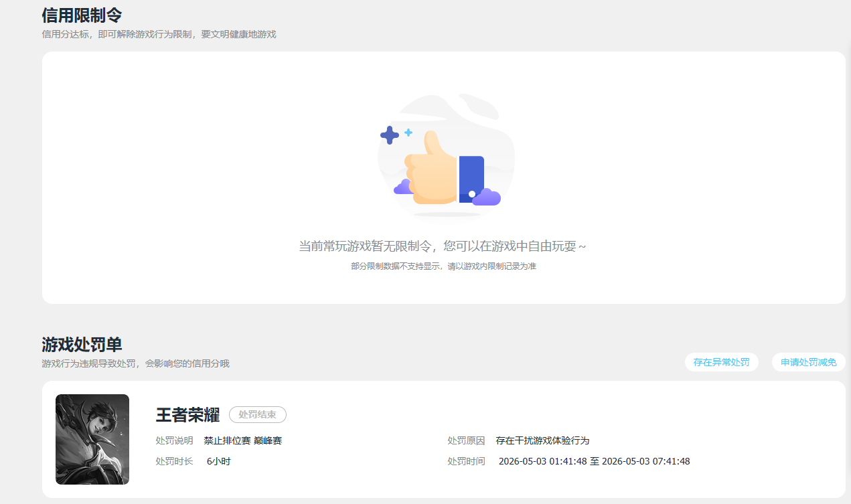Open the 王者荣耀 hero thumbnail image
The height and width of the screenshot is (504, 851).
[x=92, y=439]
